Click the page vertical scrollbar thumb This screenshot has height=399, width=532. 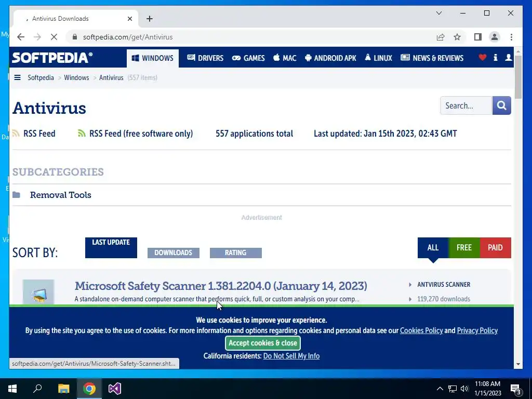(x=518, y=77)
